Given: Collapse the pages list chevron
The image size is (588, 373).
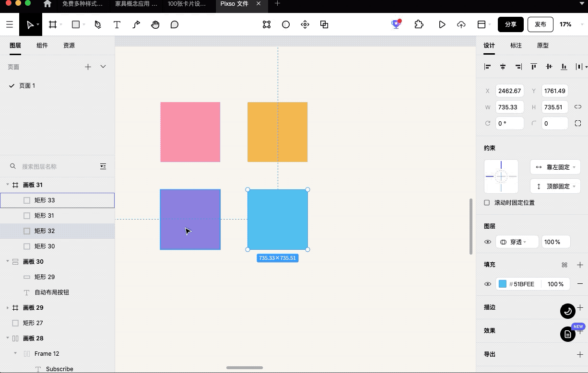Looking at the screenshot, I should tap(103, 67).
